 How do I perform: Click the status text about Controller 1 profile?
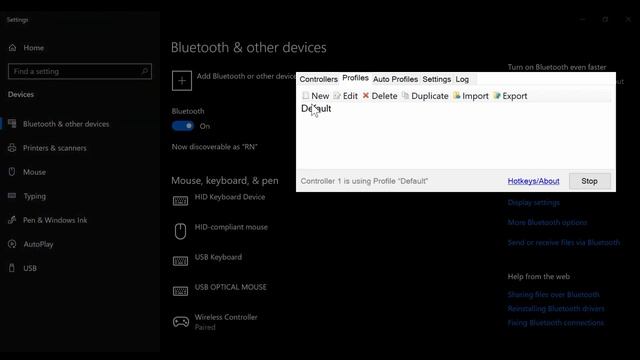click(x=364, y=181)
